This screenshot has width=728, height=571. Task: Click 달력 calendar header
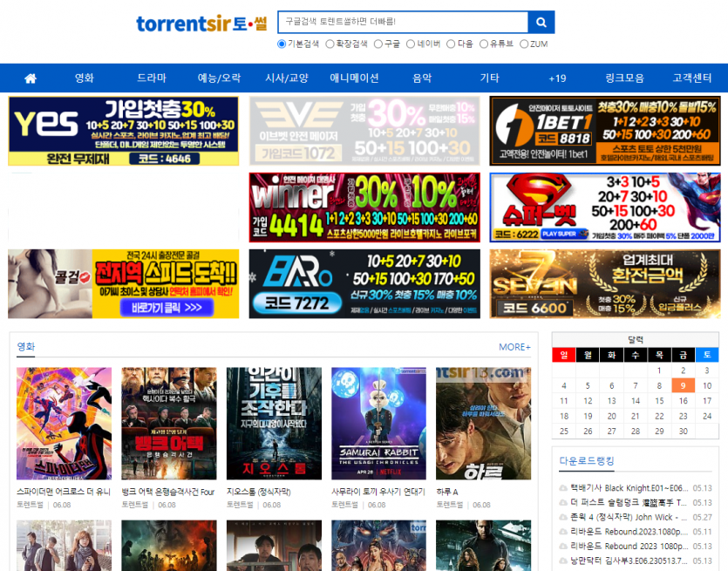(x=635, y=339)
